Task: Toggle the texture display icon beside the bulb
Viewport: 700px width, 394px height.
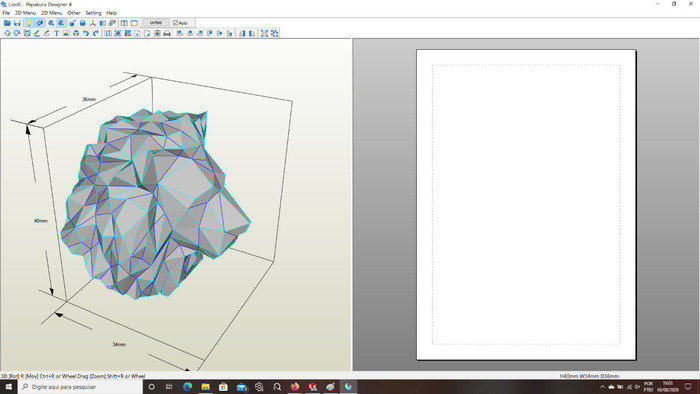Action: pos(39,23)
